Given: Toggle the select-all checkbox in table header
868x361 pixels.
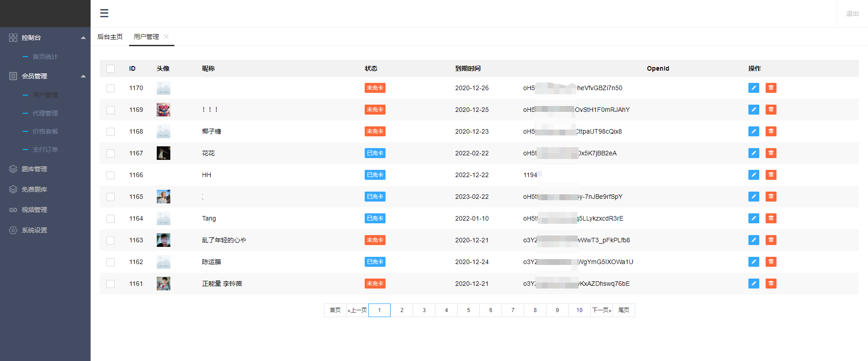Looking at the screenshot, I should coord(111,69).
